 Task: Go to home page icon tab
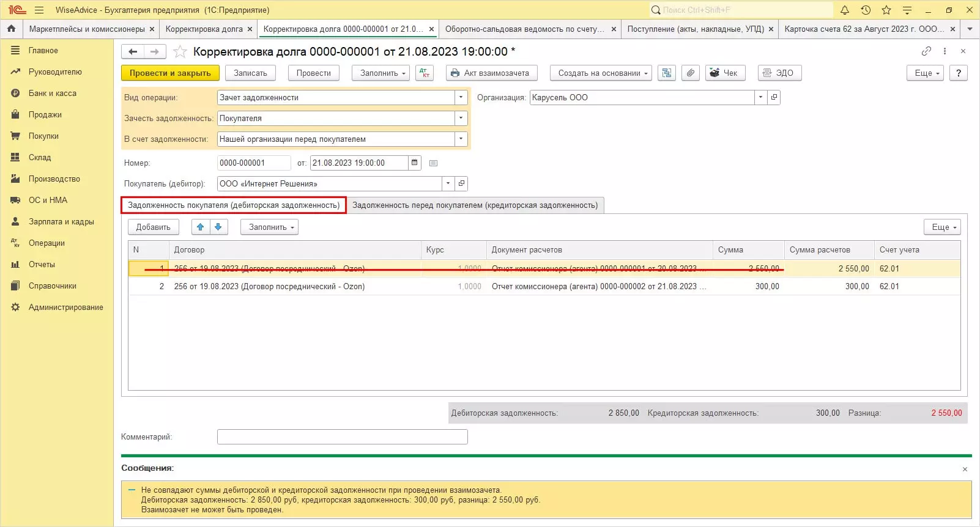click(11, 29)
